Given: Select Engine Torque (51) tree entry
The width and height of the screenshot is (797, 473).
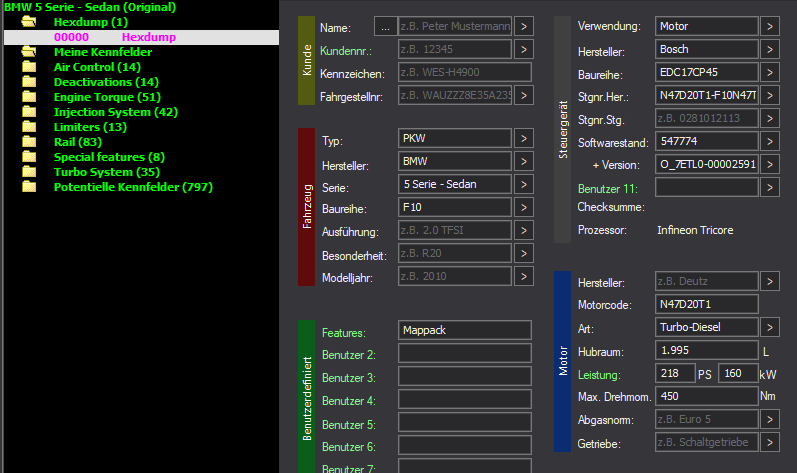Looking at the screenshot, I should (107, 97).
